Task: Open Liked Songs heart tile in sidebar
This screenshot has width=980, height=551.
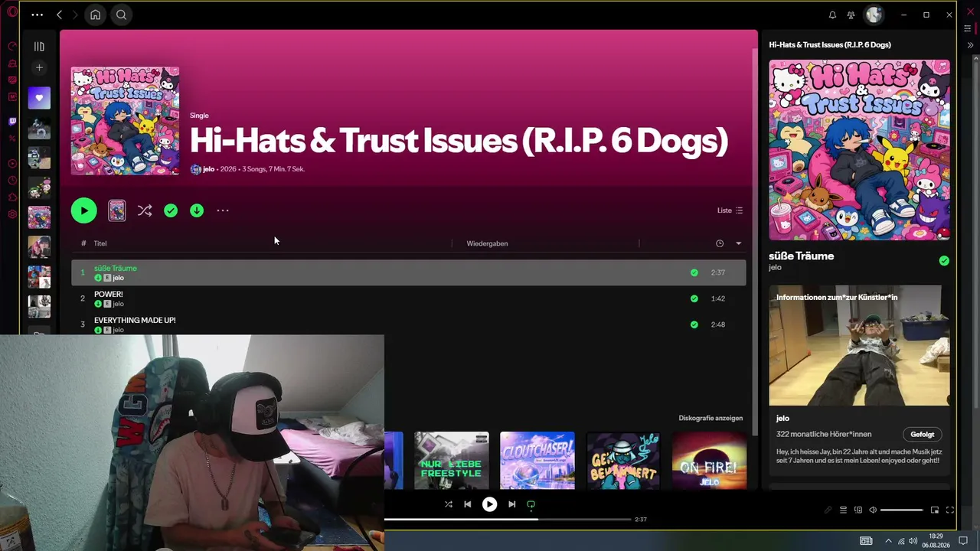Action: 39,98
